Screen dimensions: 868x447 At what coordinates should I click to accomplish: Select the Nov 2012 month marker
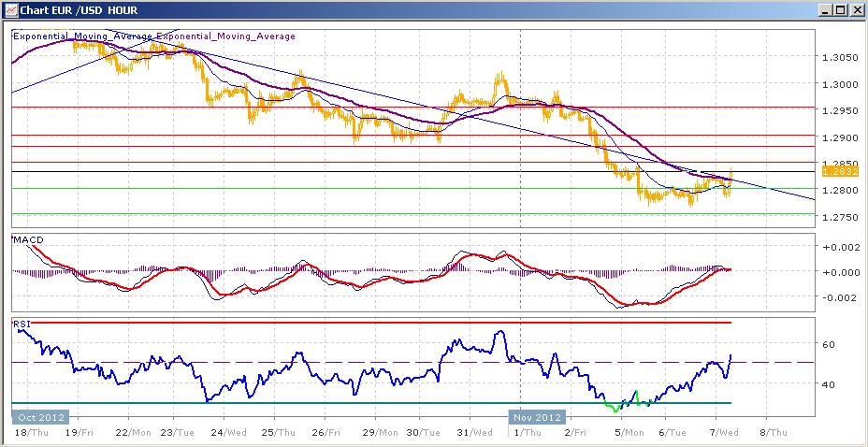pyautogui.click(x=536, y=417)
